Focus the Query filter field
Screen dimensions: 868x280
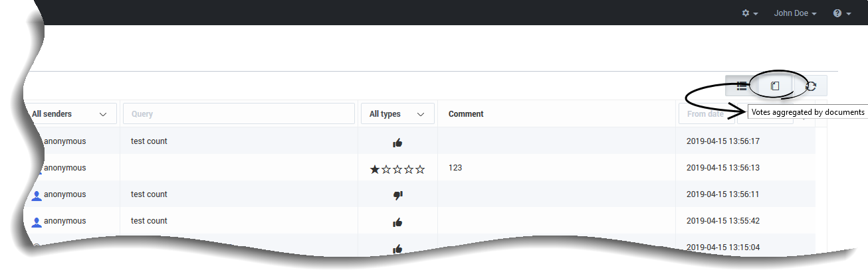coord(239,114)
